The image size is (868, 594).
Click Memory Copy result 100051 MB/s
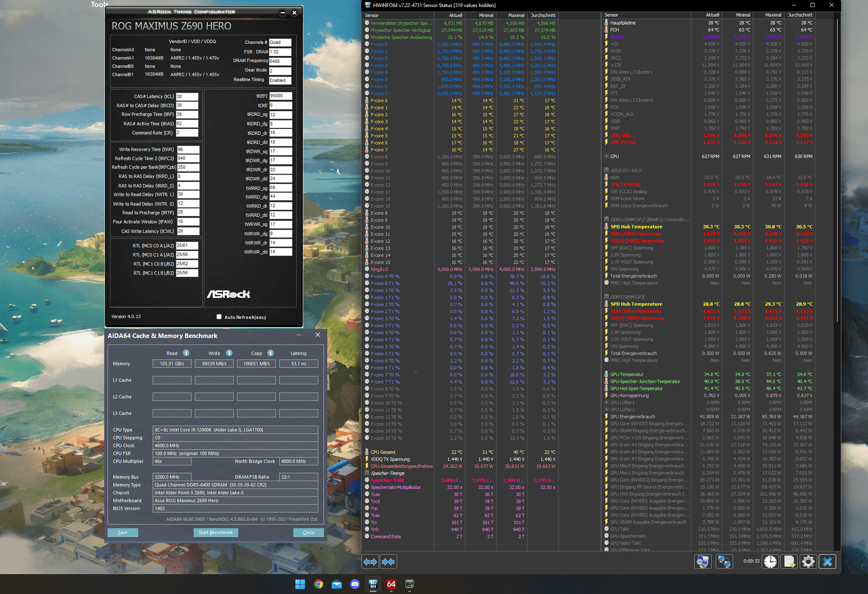pyautogui.click(x=257, y=364)
